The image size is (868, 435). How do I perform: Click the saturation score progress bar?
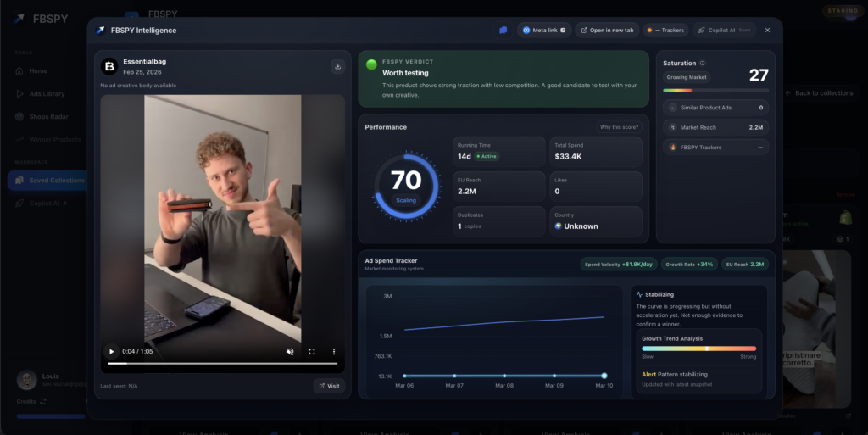pos(715,90)
